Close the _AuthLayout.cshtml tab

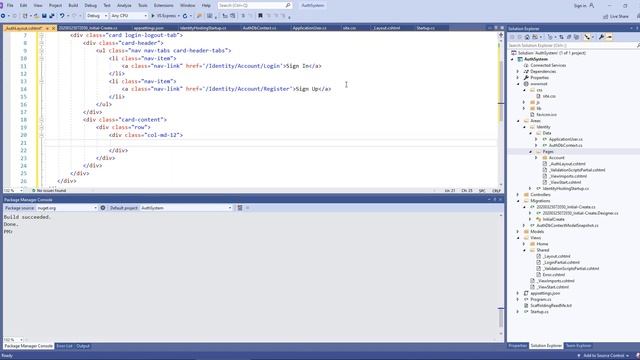pyautogui.click(x=53, y=28)
